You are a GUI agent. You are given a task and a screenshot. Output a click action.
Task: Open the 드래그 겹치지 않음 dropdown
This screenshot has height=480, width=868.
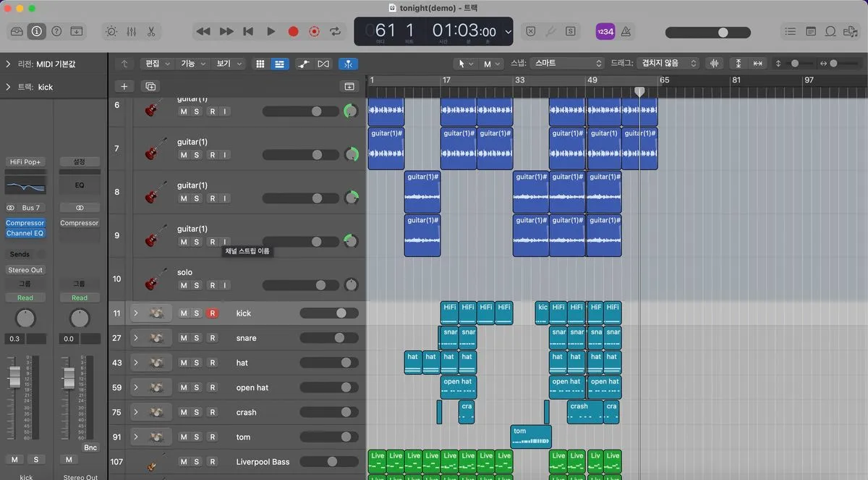(x=668, y=64)
